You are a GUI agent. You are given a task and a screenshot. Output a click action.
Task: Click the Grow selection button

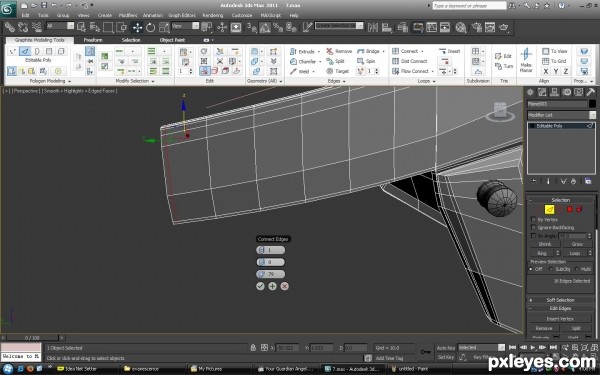pos(577,244)
